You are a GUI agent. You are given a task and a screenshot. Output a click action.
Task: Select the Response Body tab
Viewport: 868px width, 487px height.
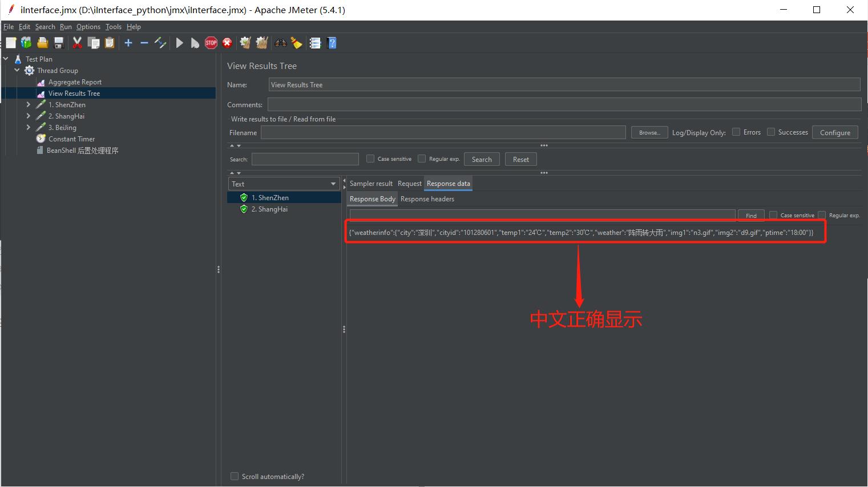click(x=373, y=199)
